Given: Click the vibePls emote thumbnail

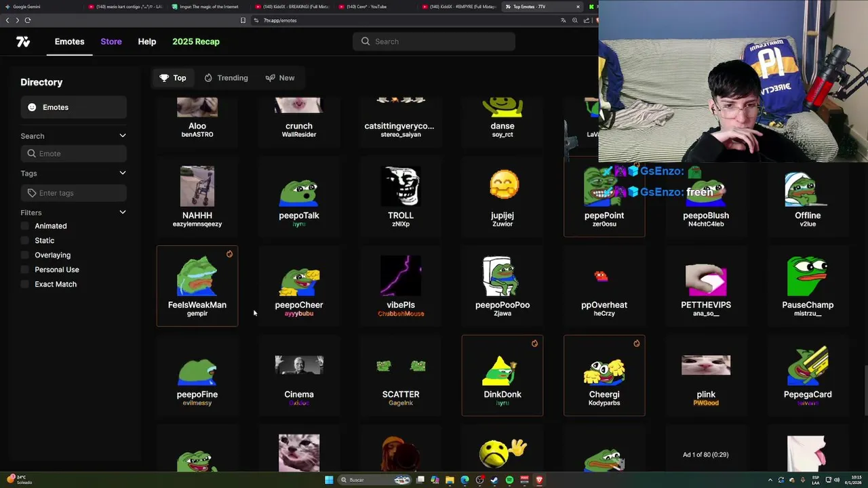Looking at the screenshot, I should point(401,276).
